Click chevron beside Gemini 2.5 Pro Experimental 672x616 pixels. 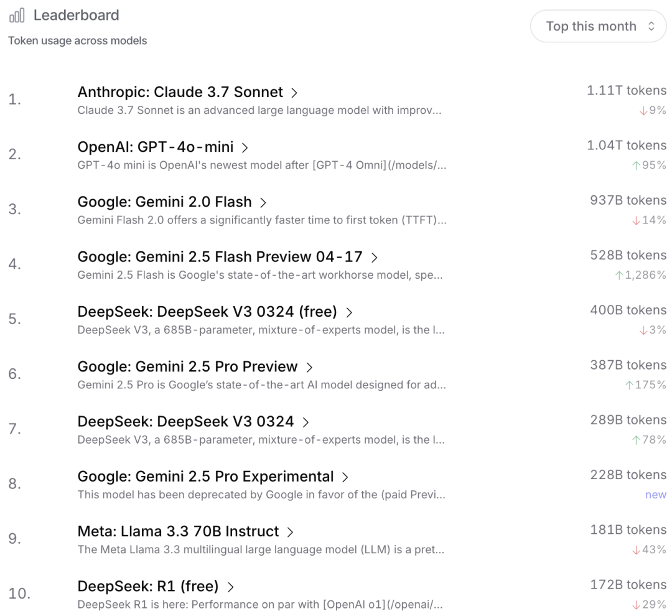click(345, 477)
